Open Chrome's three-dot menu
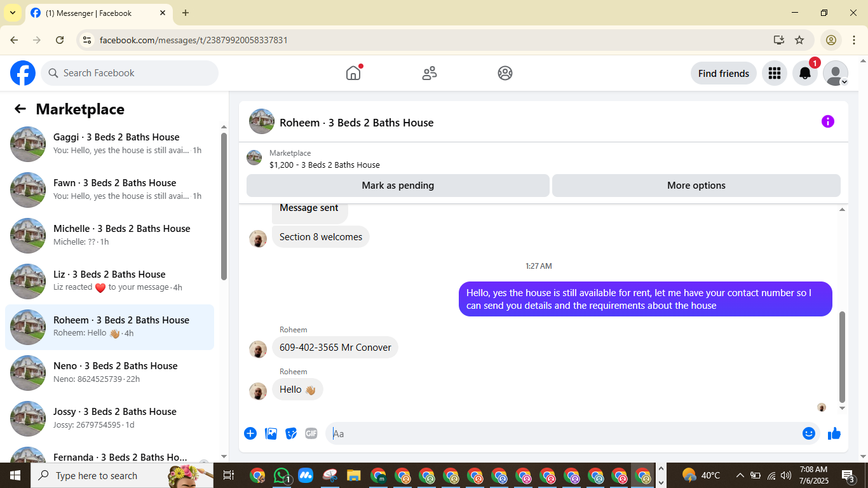Screen dimensions: 868x488 tap(855, 40)
